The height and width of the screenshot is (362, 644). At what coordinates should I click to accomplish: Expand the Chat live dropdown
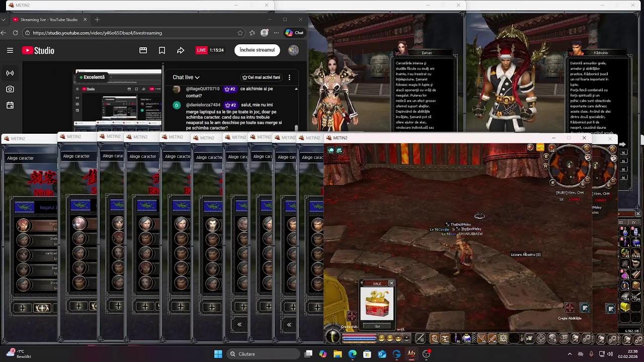186,77
